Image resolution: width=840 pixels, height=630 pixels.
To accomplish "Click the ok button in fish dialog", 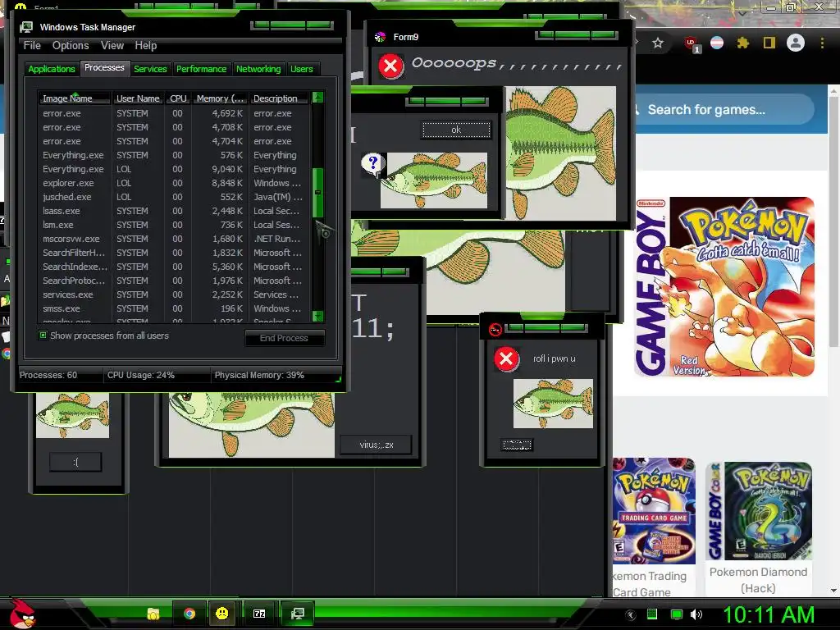I will [x=456, y=130].
